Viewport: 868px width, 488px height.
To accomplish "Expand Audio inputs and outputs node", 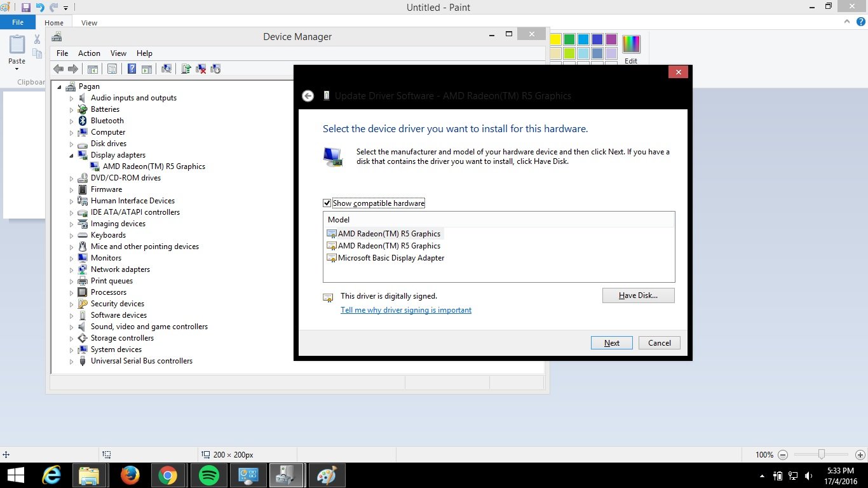I will coord(72,98).
